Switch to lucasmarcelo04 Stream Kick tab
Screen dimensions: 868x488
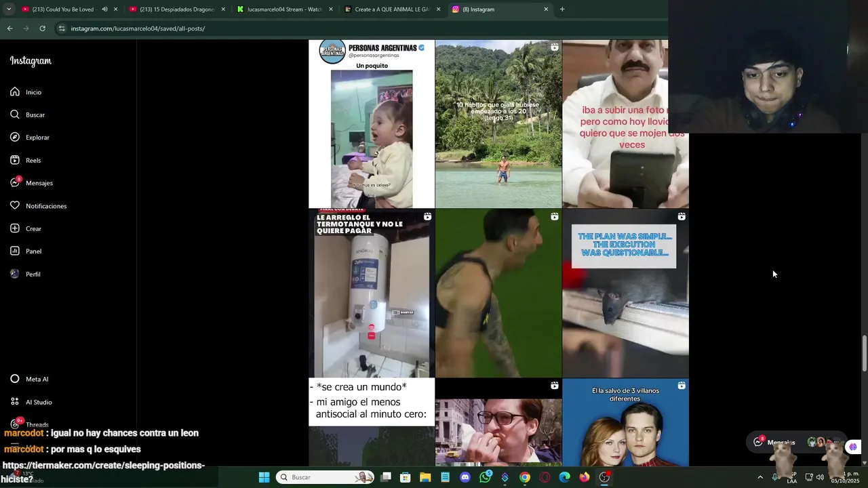[283, 9]
